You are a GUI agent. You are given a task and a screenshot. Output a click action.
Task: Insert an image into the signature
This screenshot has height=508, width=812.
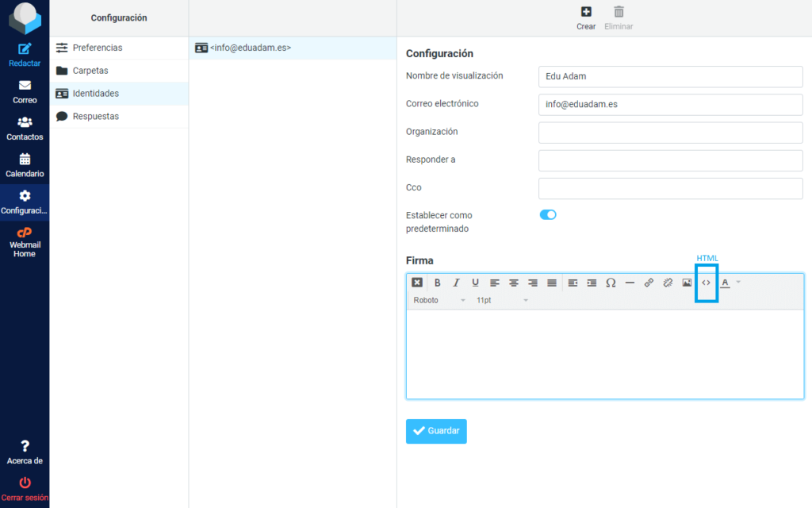(x=687, y=283)
